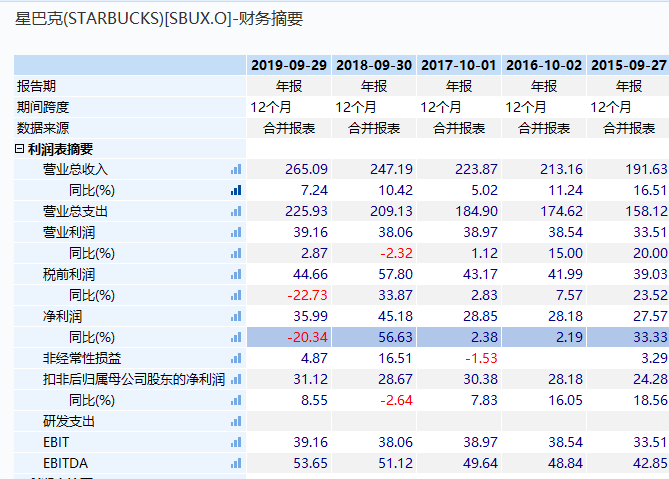Open chart icon in 研发支出 row
The width and height of the screenshot is (669, 479).
(x=236, y=421)
